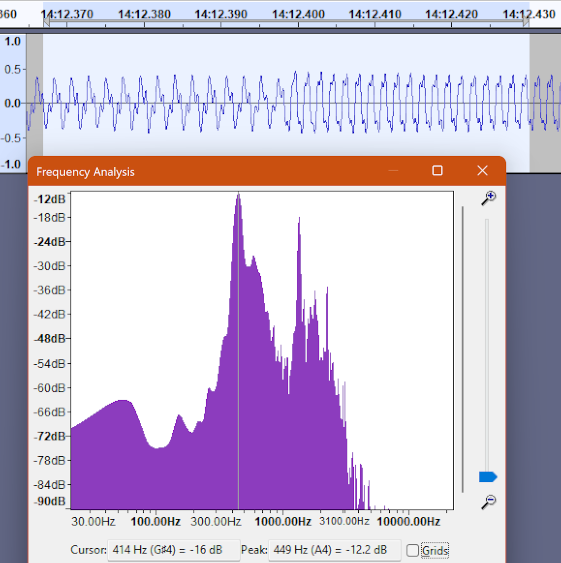Click the 0.5 mark on the amplitude scale
The height and width of the screenshot is (563, 561).
[x=13, y=69]
